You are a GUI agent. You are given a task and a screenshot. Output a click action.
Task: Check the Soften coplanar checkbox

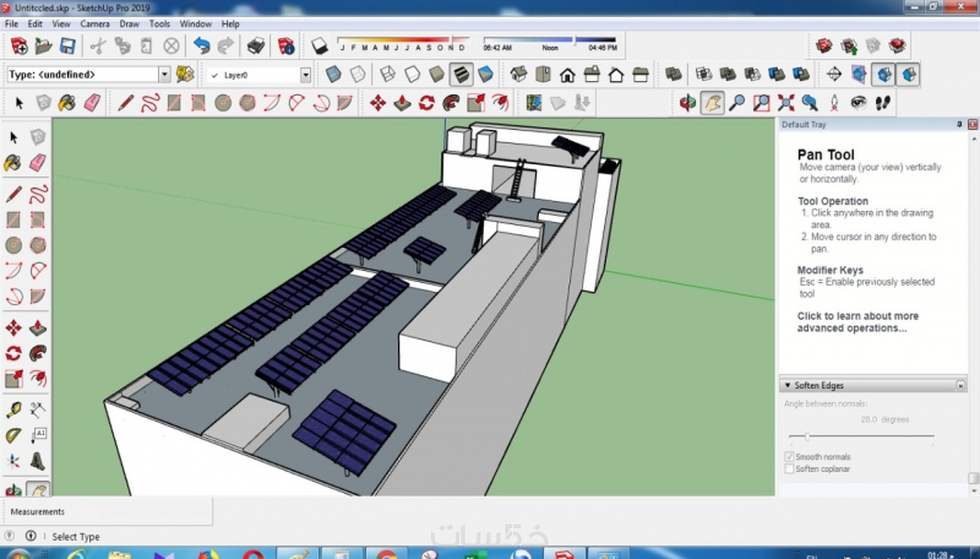click(790, 469)
